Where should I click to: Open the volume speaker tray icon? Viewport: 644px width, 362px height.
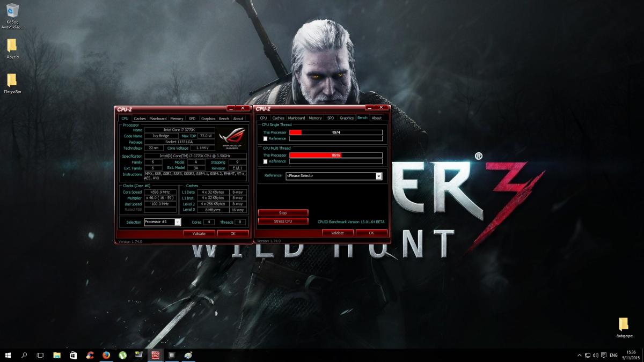tap(596, 355)
